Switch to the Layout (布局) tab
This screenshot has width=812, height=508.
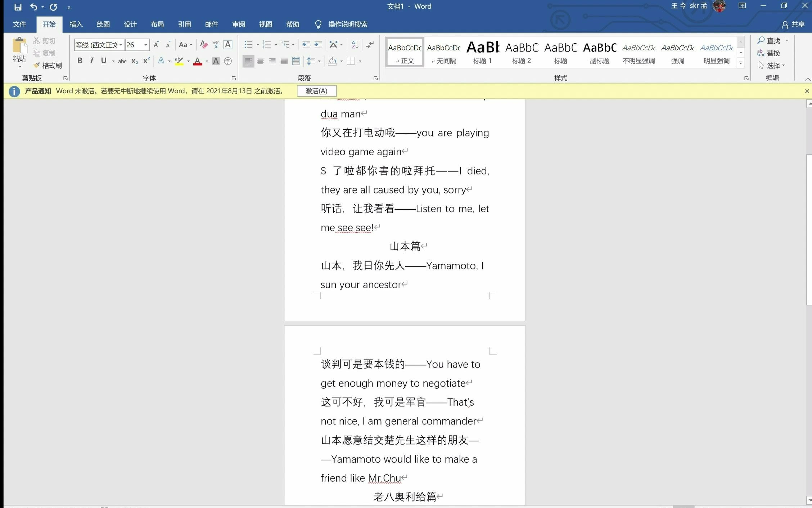[x=157, y=24]
